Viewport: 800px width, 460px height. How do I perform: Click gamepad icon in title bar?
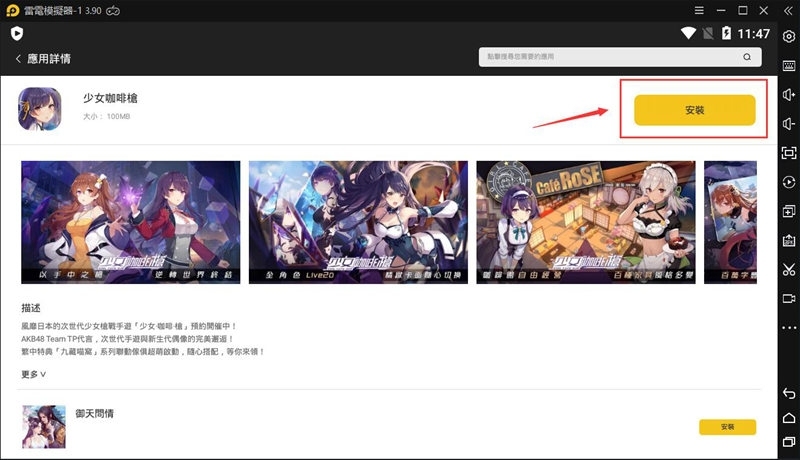[113, 11]
